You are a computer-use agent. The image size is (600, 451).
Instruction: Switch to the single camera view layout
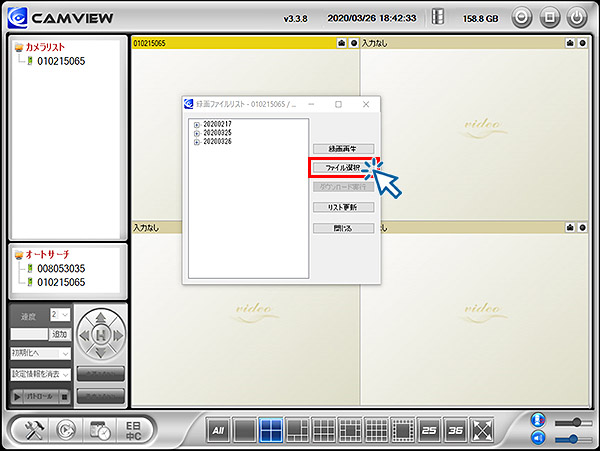pos(244,431)
